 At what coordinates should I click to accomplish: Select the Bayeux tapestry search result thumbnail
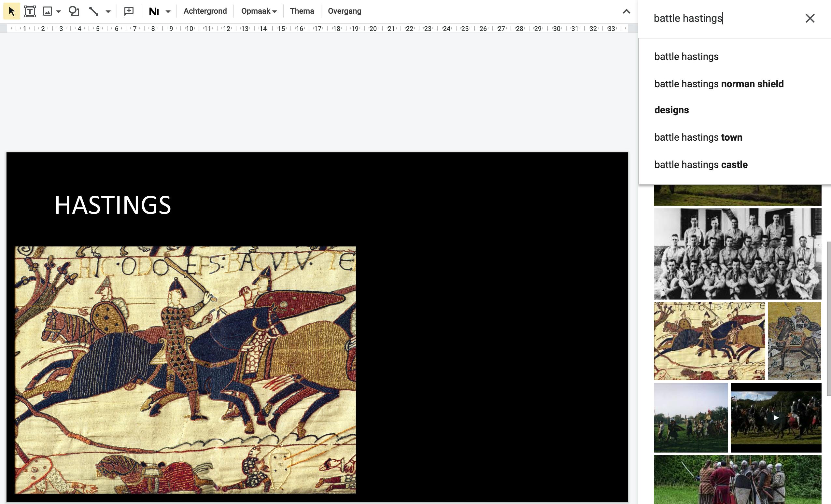[x=709, y=341]
